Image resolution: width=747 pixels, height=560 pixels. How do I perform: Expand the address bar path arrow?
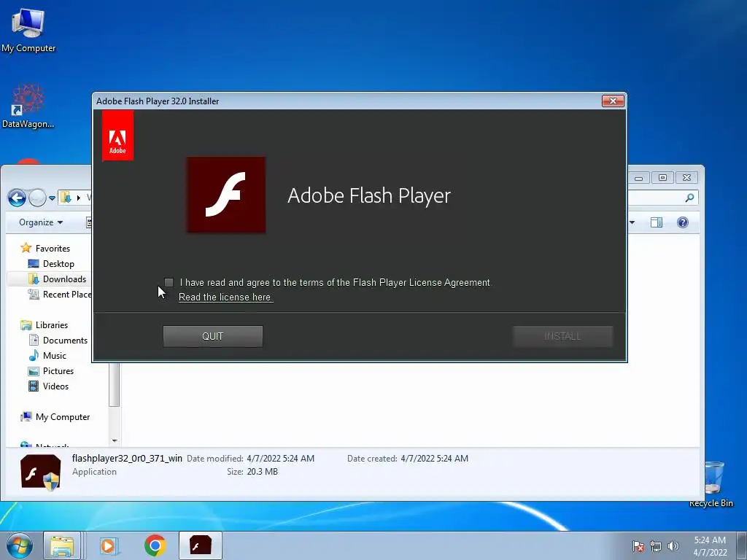(x=79, y=198)
